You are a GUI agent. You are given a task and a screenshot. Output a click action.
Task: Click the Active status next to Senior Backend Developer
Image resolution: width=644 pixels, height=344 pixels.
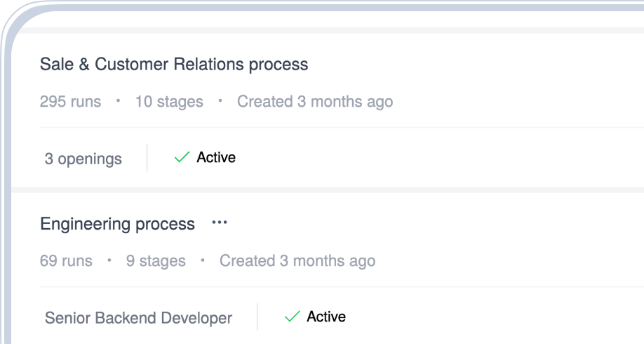click(x=326, y=317)
